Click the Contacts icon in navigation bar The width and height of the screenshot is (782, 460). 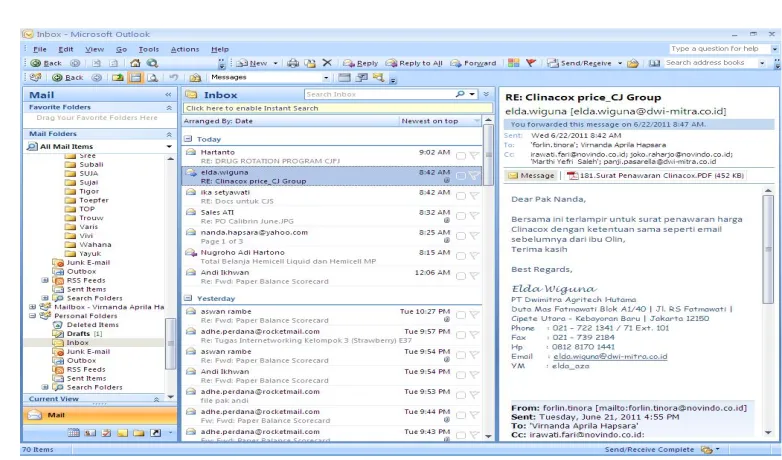[90, 433]
